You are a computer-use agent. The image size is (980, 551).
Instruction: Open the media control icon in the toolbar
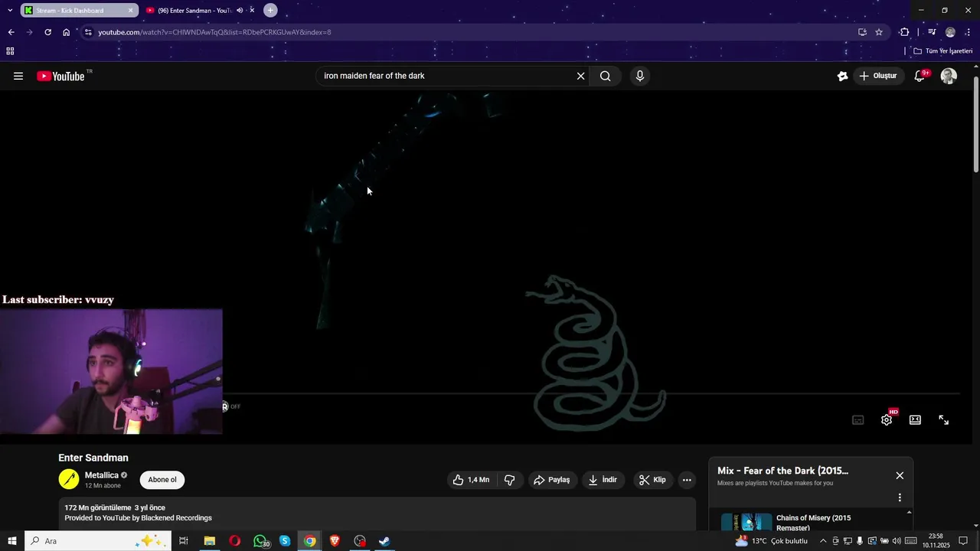coord(932,32)
